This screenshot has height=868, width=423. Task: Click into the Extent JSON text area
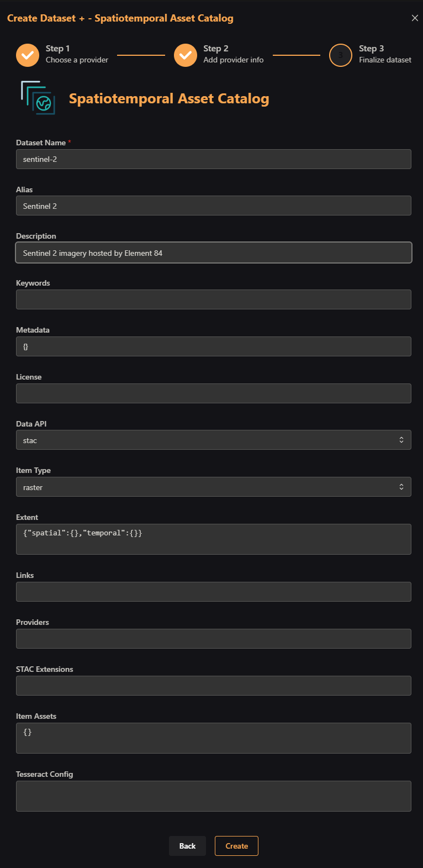tap(214, 539)
